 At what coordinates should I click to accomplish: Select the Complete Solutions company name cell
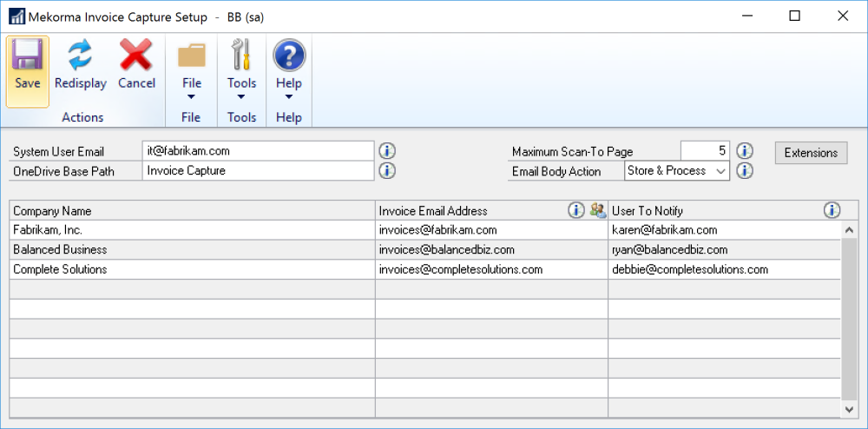tap(192, 269)
